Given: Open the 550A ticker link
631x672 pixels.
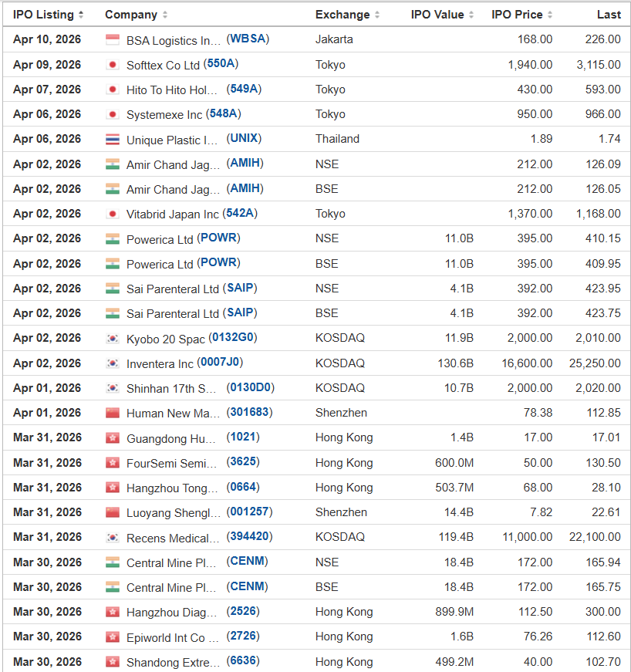Looking at the screenshot, I should 221,64.
